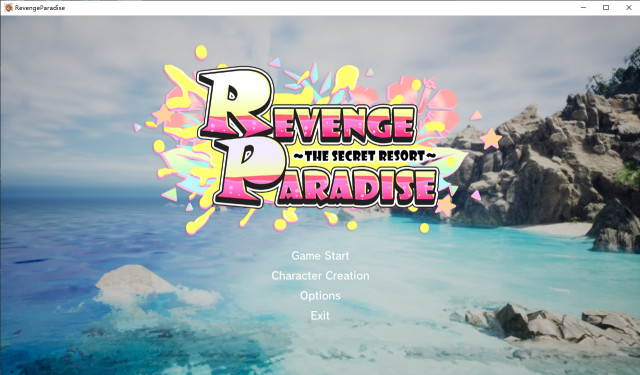Start the game with Game Start
640x375 pixels.
pos(320,256)
